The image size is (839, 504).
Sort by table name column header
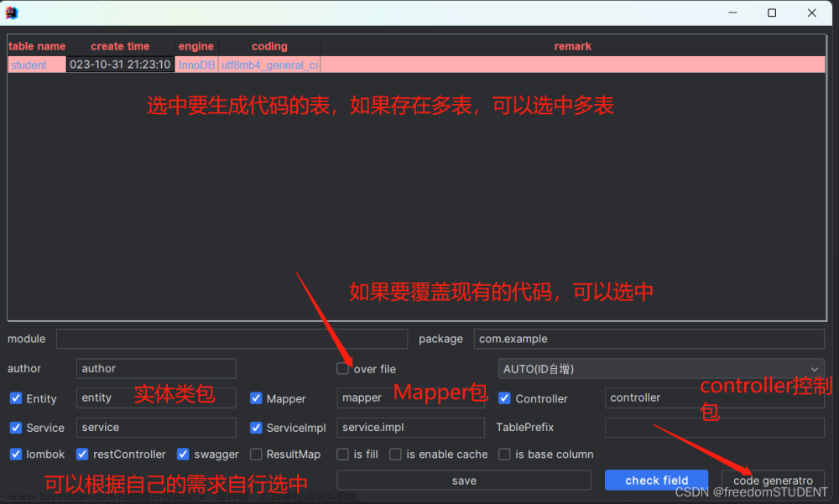coord(37,46)
